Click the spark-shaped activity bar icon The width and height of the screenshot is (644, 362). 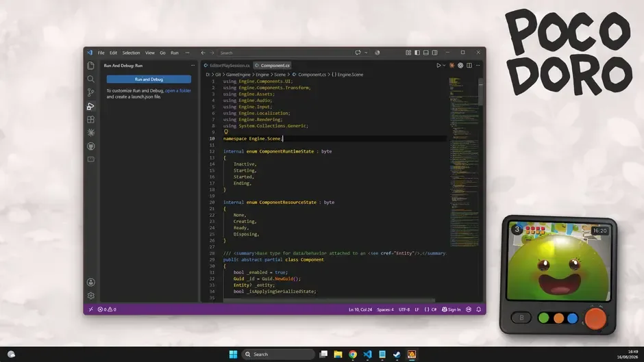coord(90,133)
